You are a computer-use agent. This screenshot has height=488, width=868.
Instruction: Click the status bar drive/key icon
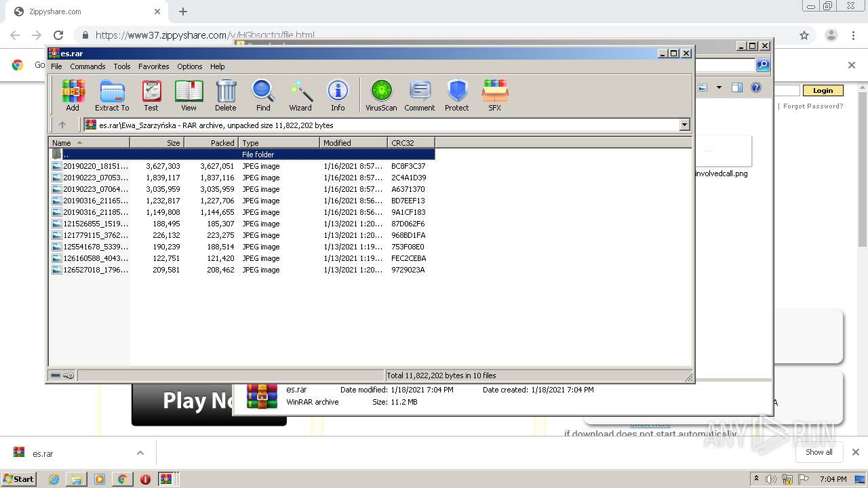(62, 375)
